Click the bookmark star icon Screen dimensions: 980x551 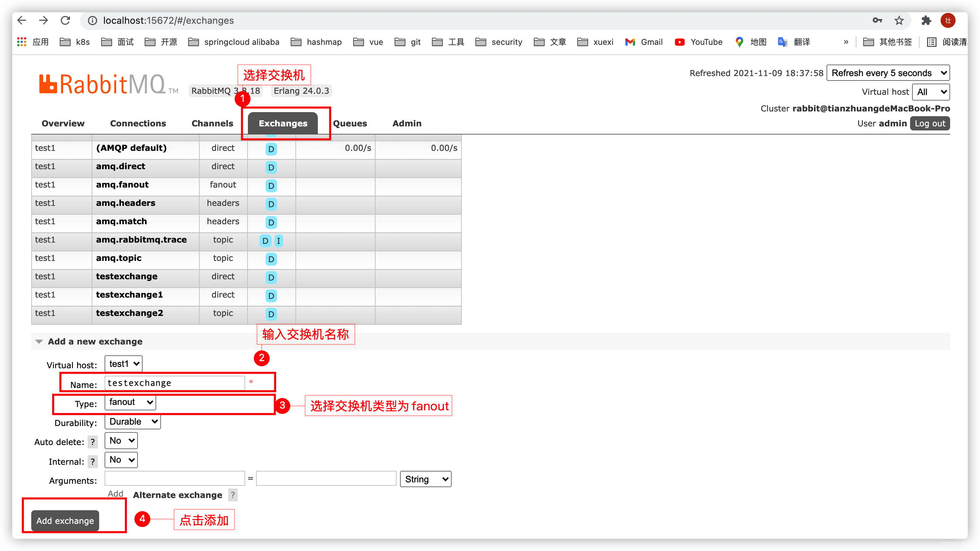point(899,20)
